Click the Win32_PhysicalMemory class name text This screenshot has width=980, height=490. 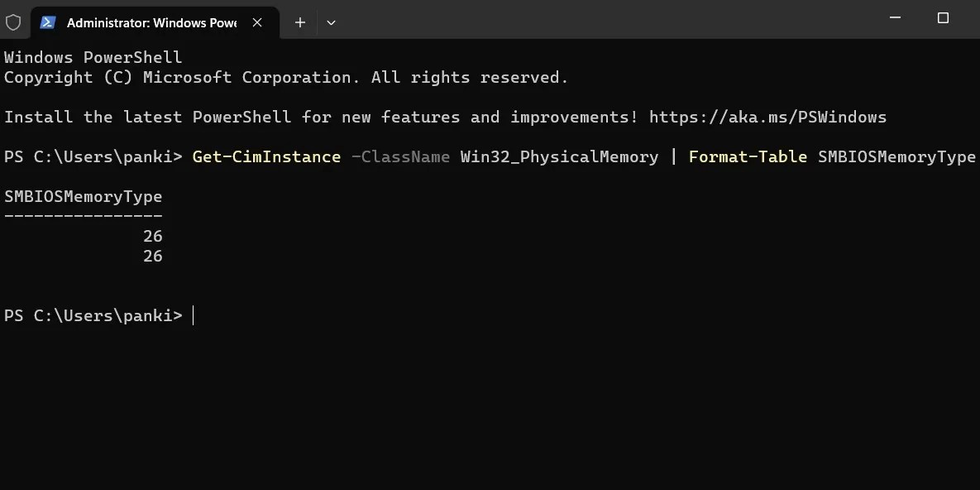click(559, 156)
